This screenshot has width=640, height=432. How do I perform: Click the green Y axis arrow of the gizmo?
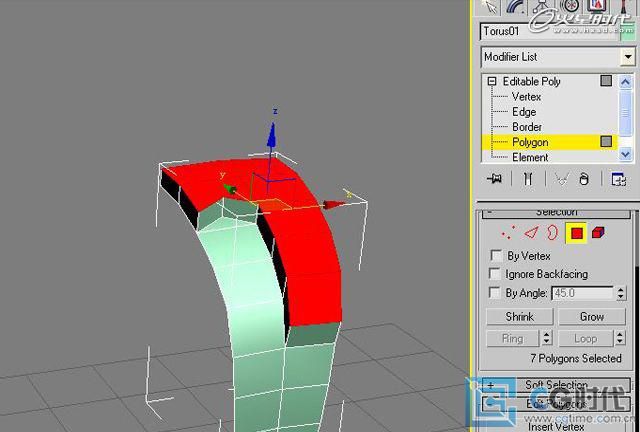tap(229, 189)
